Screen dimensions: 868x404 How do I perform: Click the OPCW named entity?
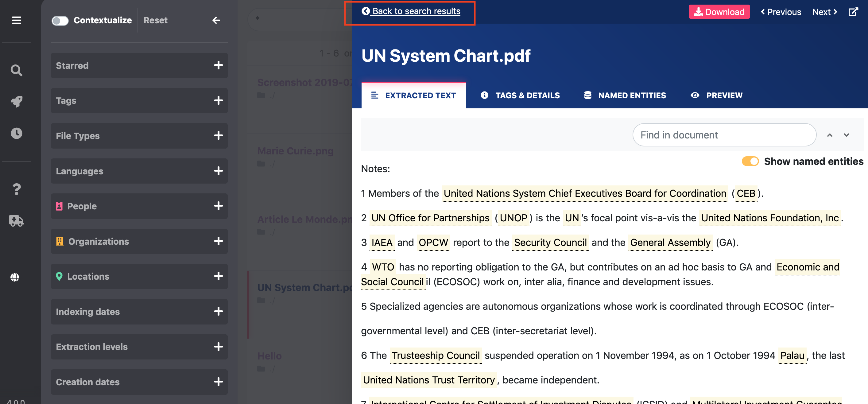pyautogui.click(x=433, y=242)
